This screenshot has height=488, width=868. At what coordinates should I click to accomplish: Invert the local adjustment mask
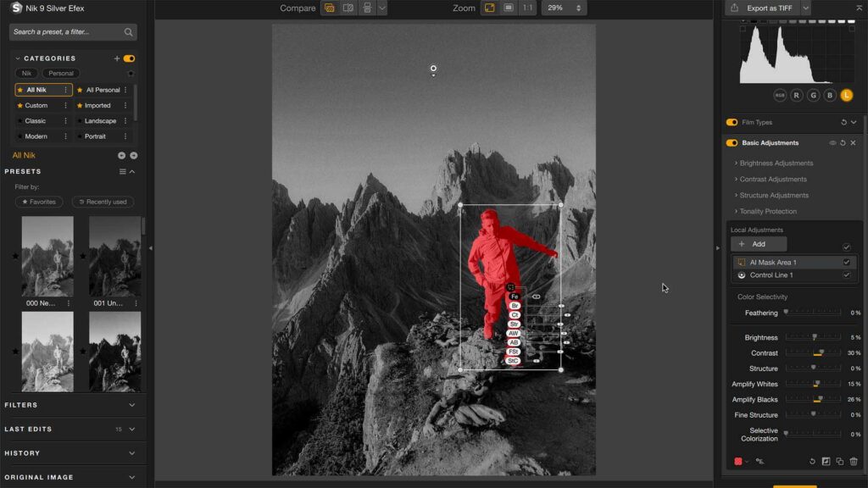click(x=826, y=461)
